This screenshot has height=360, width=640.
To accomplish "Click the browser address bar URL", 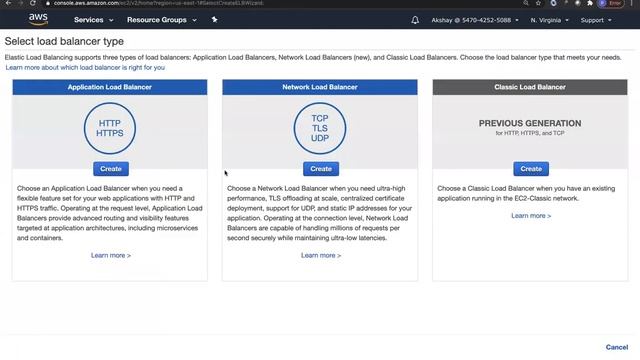I will click(x=158, y=3).
